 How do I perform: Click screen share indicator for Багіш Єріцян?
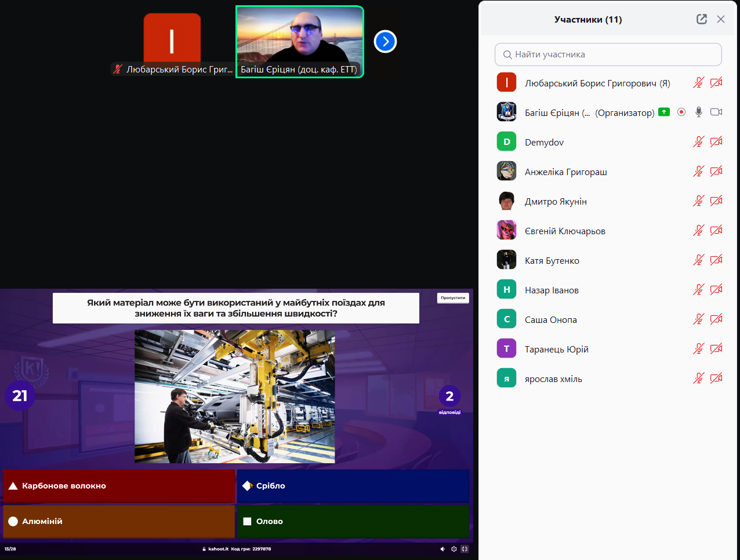[664, 112]
